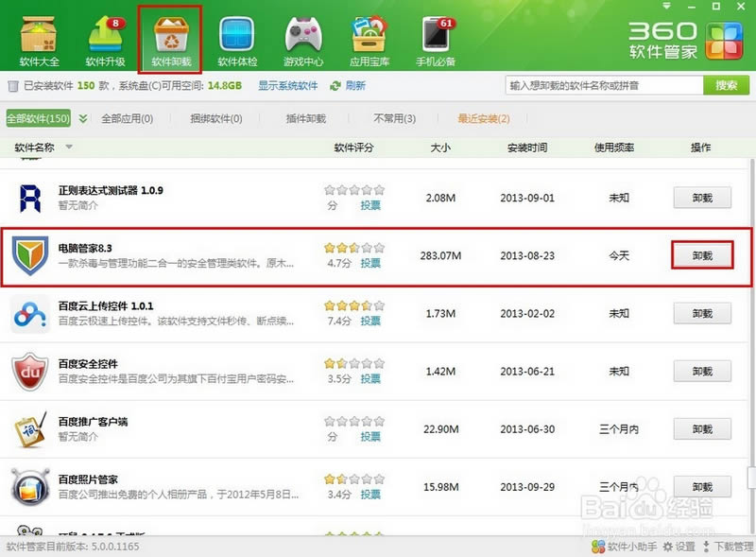
Task: Sort by the 安装时间 column header
Action: pyautogui.click(x=527, y=148)
